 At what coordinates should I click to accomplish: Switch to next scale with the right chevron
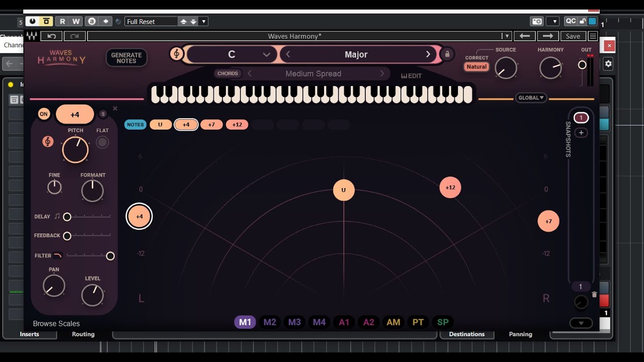pyautogui.click(x=428, y=54)
